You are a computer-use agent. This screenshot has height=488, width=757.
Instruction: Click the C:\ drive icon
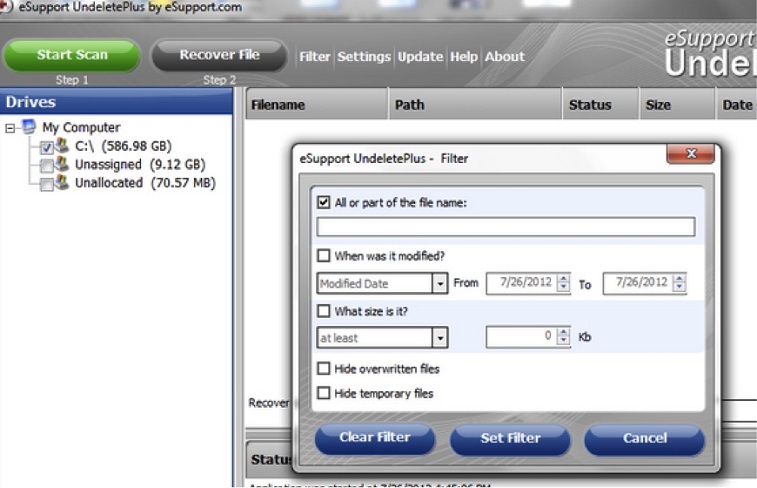click(x=61, y=145)
